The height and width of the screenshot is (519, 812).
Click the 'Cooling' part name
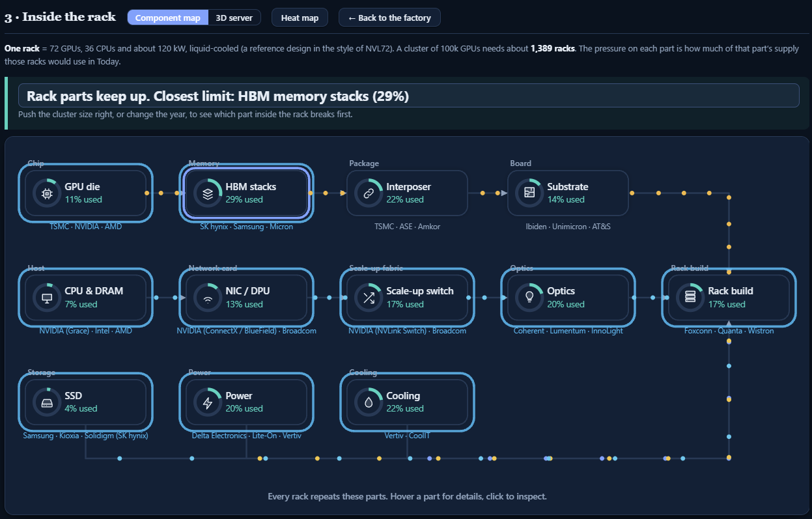pos(403,396)
